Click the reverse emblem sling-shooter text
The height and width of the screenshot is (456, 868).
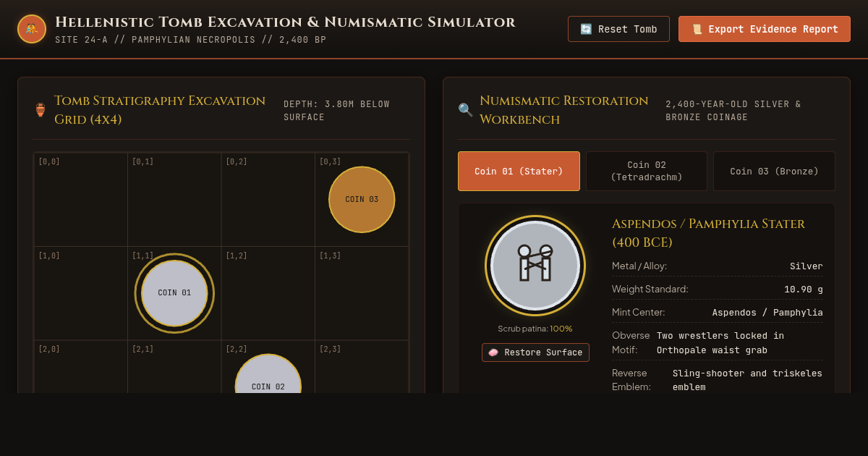[x=747, y=381]
